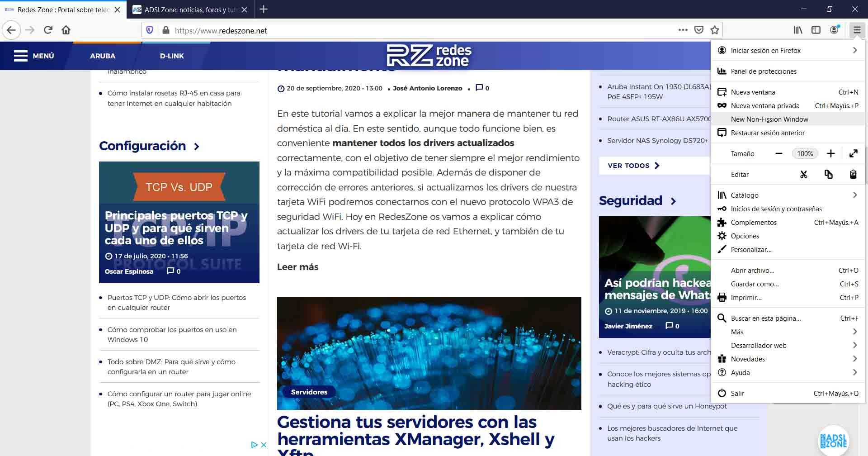
Task: Open the Firefox home page icon
Action: pos(66,30)
